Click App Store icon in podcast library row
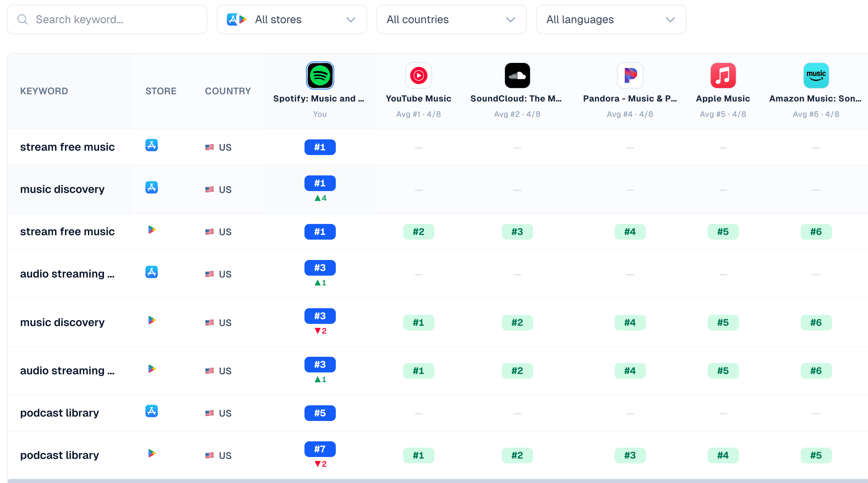868x483 pixels. click(x=151, y=411)
